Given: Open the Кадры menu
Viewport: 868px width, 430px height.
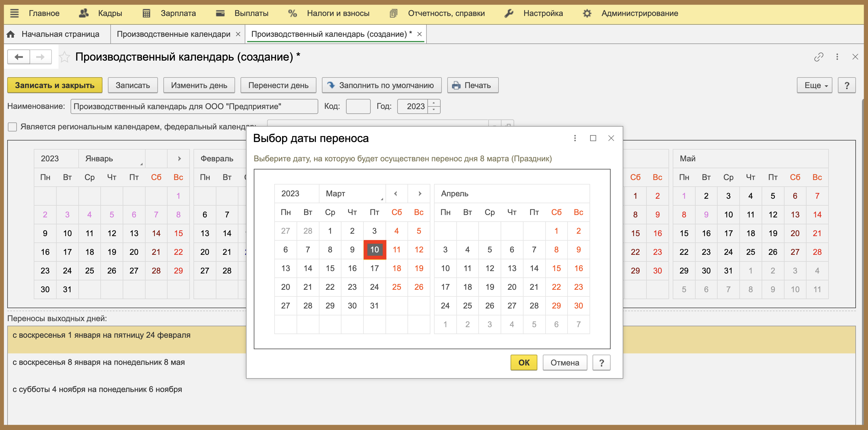Looking at the screenshot, I should 110,14.
